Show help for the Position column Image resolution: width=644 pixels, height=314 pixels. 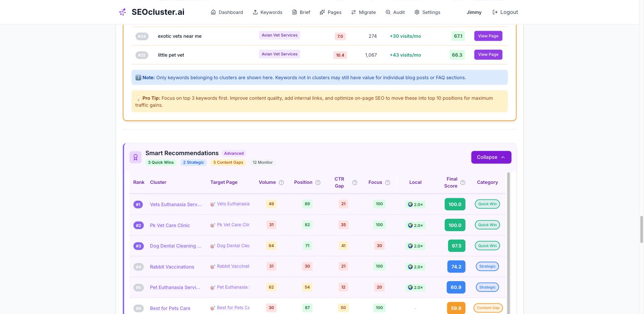click(x=318, y=183)
